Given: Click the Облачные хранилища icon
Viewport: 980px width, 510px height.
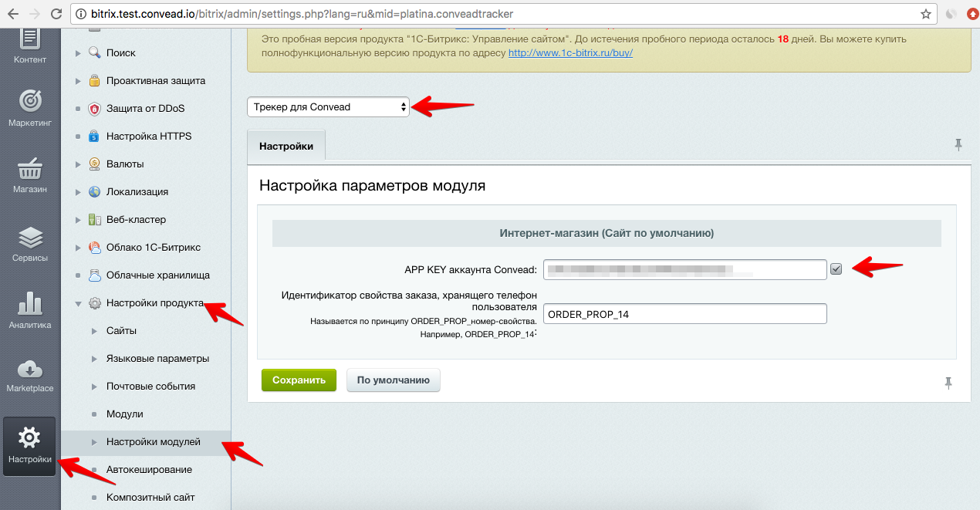Looking at the screenshot, I should (x=95, y=275).
